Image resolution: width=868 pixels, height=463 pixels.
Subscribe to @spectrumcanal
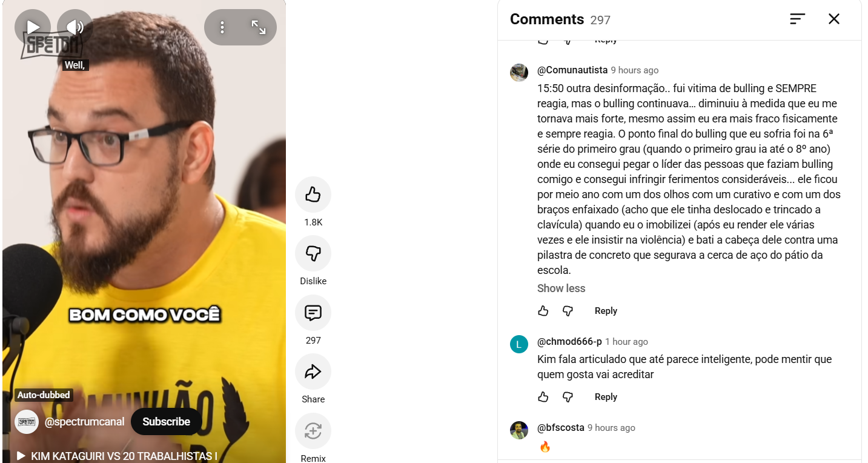click(167, 422)
